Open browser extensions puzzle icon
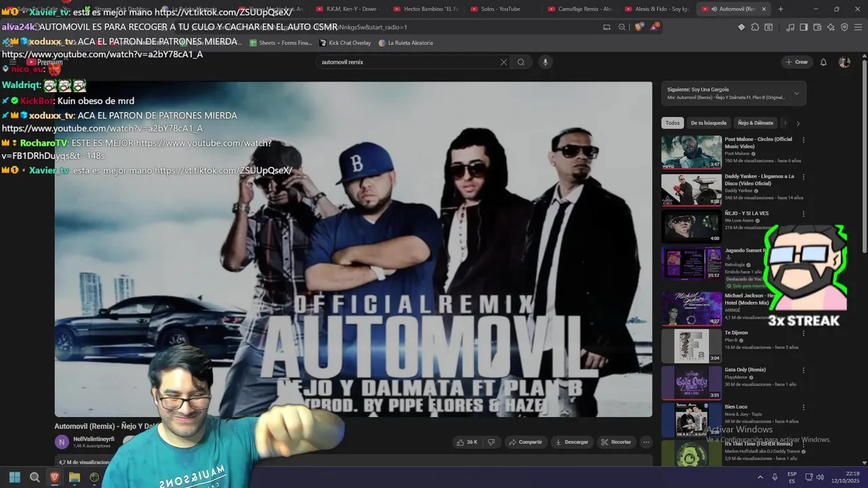Screen dimensions: 868x488 coord(755,27)
